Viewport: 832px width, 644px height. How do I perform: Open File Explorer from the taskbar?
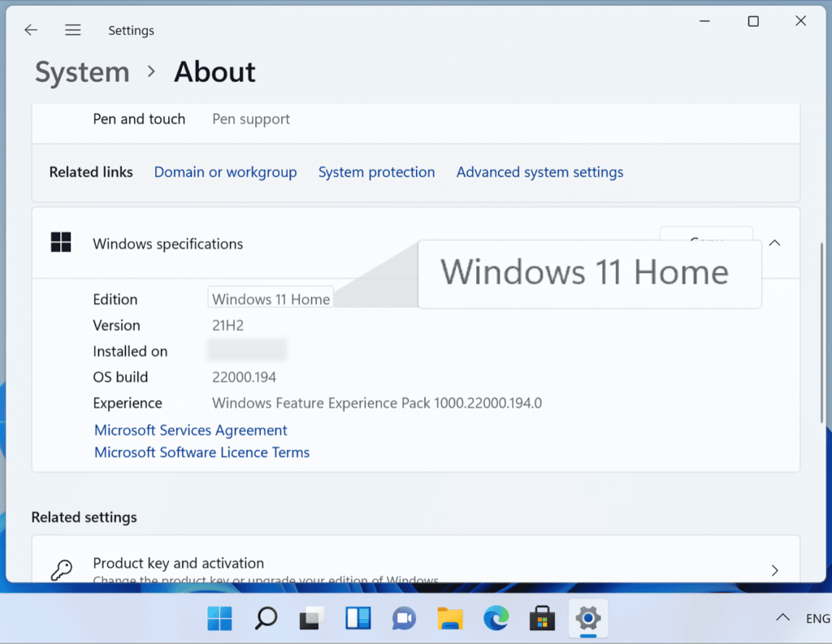click(450, 618)
